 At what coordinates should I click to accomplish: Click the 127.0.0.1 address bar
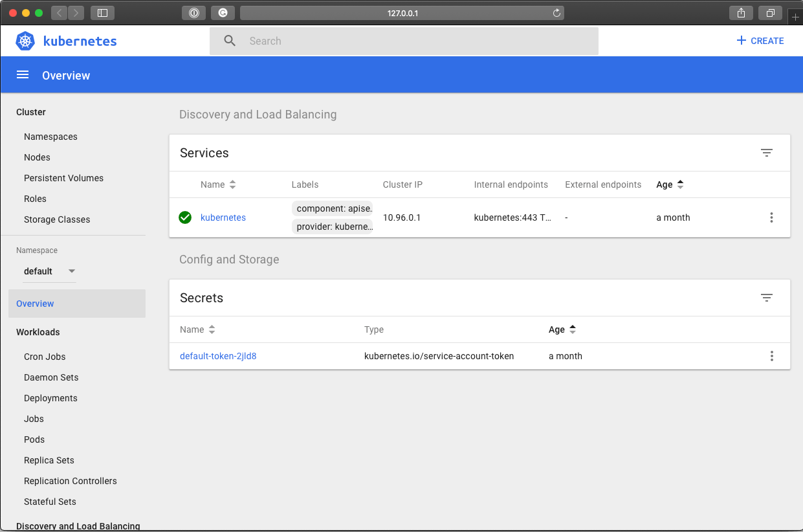pos(402,13)
